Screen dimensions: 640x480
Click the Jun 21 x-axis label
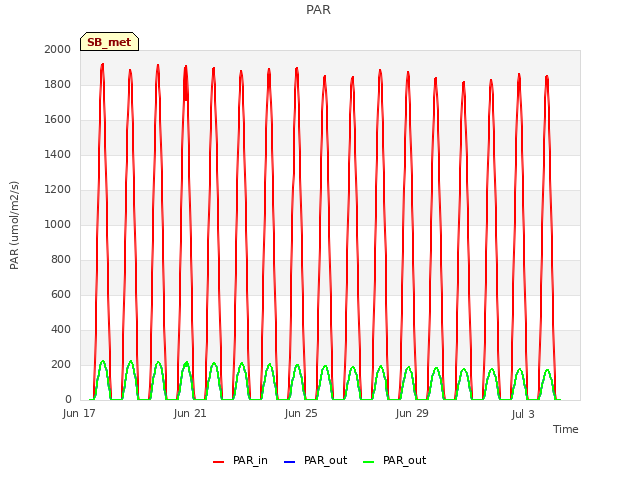click(190, 414)
